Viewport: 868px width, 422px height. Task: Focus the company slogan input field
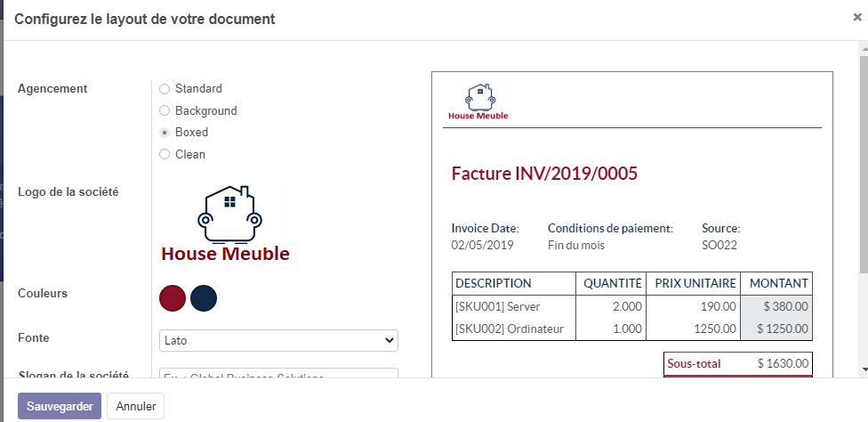[278, 376]
